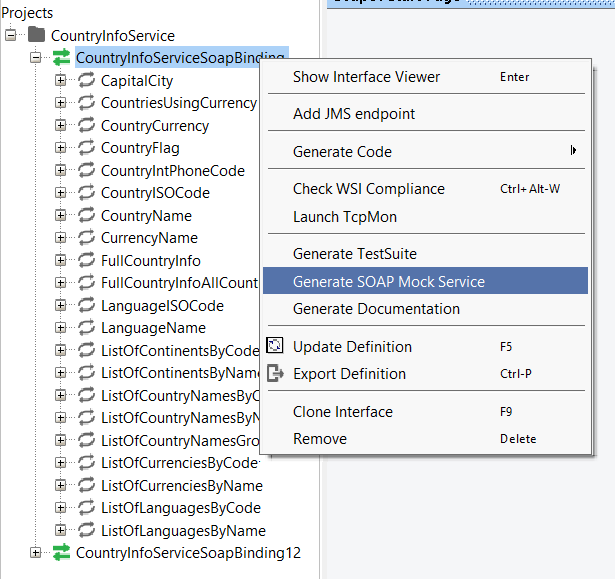Click the operation icon beside CountryCurrency
The width and height of the screenshot is (615, 579).
(86, 125)
